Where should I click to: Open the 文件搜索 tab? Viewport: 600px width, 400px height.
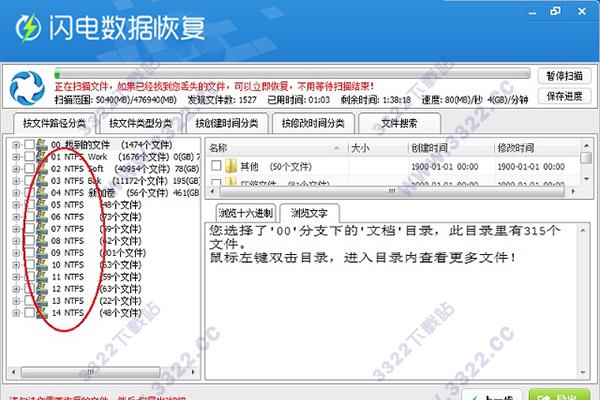[399, 123]
